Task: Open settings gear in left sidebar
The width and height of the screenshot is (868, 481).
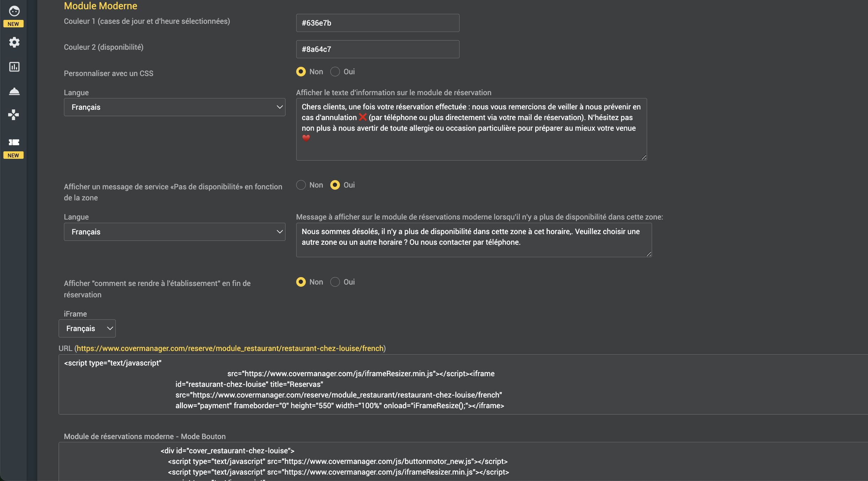Action: tap(14, 42)
